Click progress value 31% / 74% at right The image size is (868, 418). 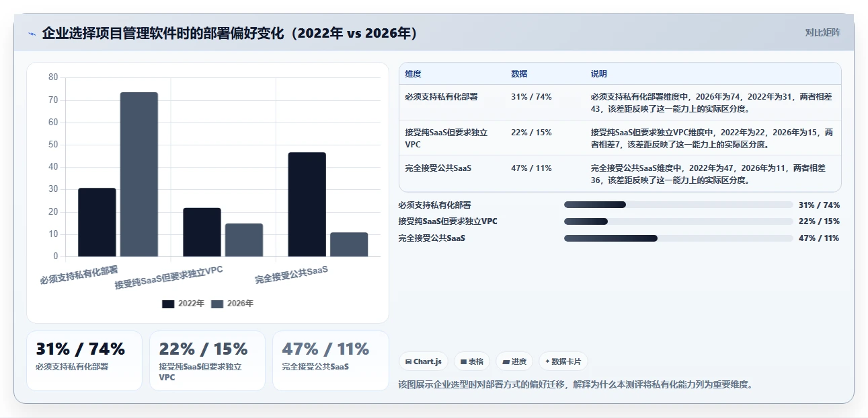[819, 205]
